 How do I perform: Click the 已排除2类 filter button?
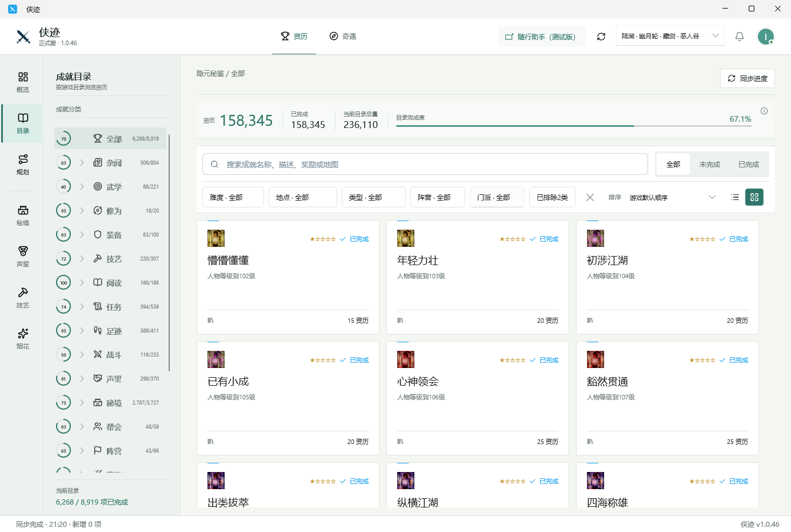pyautogui.click(x=552, y=197)
